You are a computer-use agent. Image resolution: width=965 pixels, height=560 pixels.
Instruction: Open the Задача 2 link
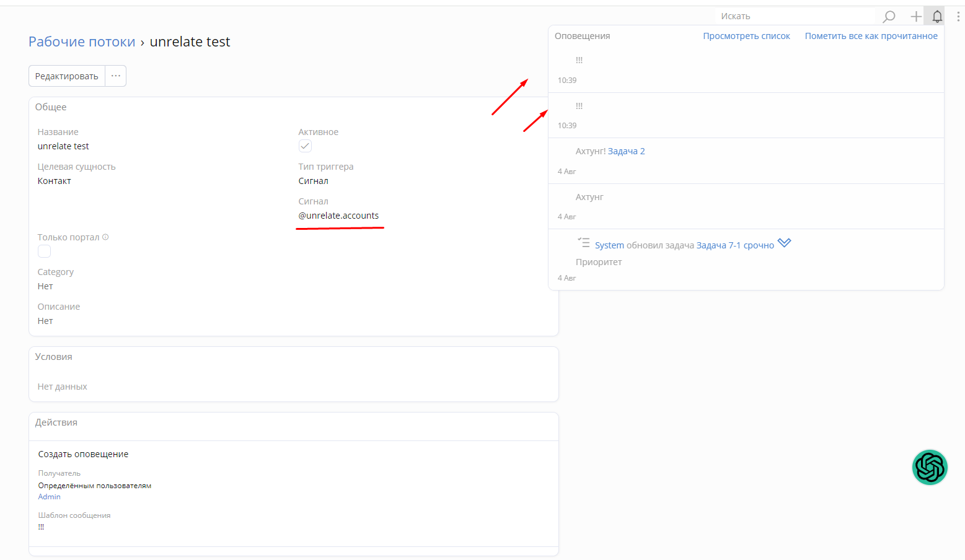pos(626,151)
